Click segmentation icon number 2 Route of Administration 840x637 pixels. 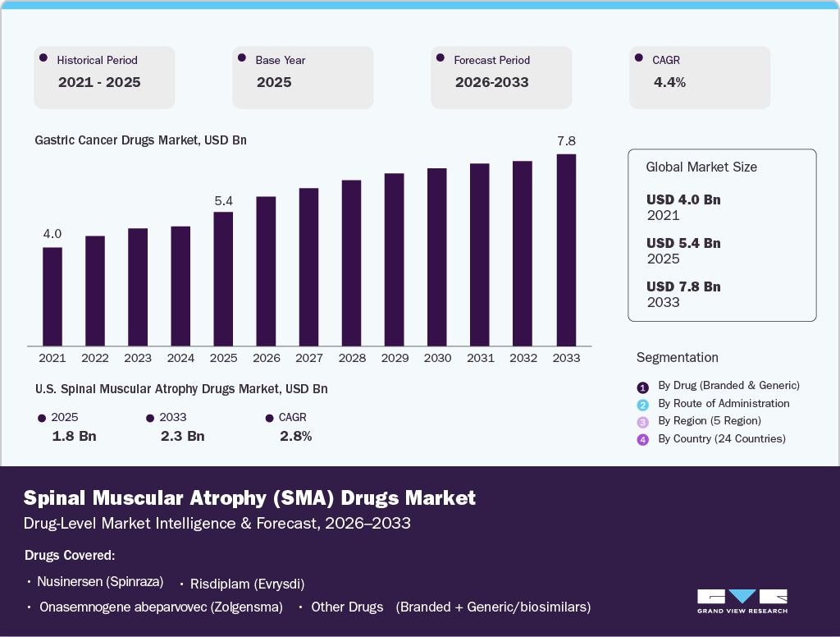[x=643, y=406]
